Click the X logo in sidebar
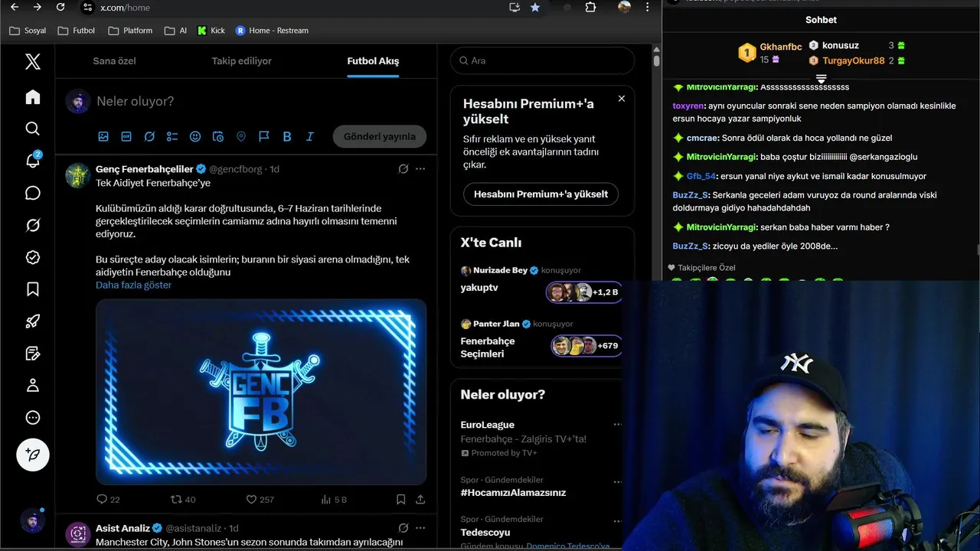980x551 pixels. [32, 62]
